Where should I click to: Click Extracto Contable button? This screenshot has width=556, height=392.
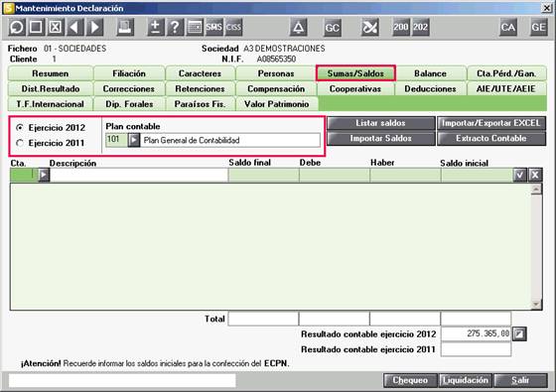click(x=491, y=138)
